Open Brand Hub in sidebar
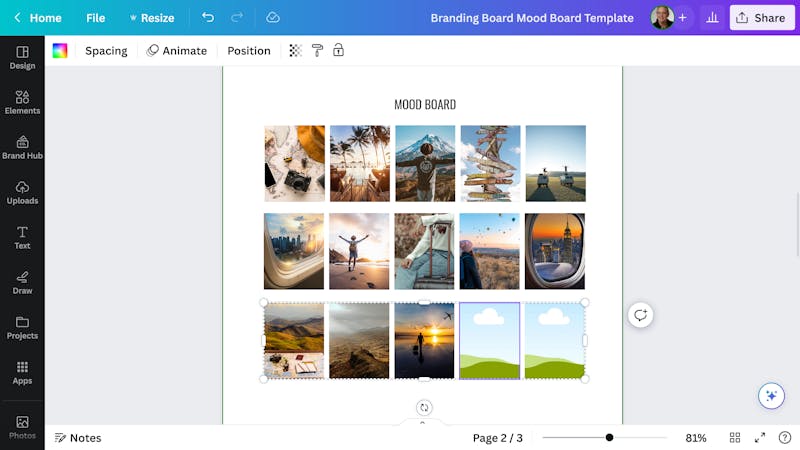The height and width of the screenshot is (450, 800). pyautogui.click(x=22, y=147)
